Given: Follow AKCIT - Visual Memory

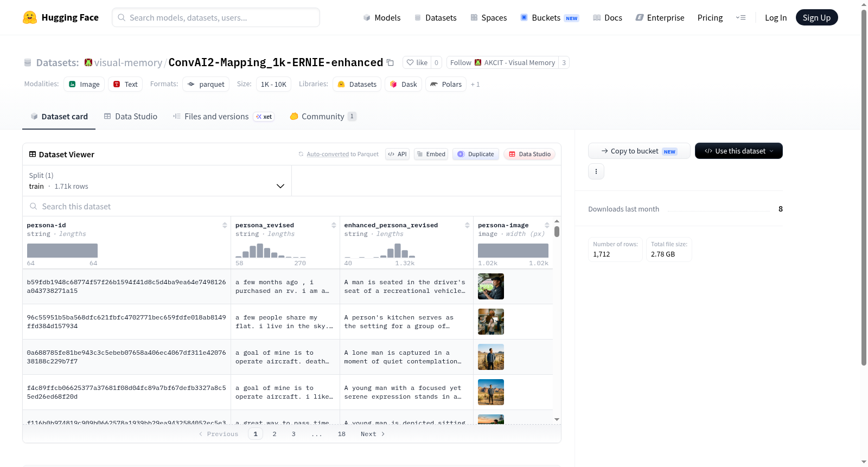Looking at the screenshot, I should tap(502, 62).
